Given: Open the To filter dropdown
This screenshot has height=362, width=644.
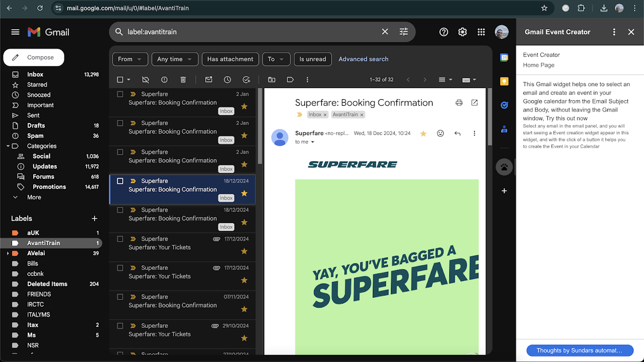Looking at the screenshot, I should tap(276, 59).
